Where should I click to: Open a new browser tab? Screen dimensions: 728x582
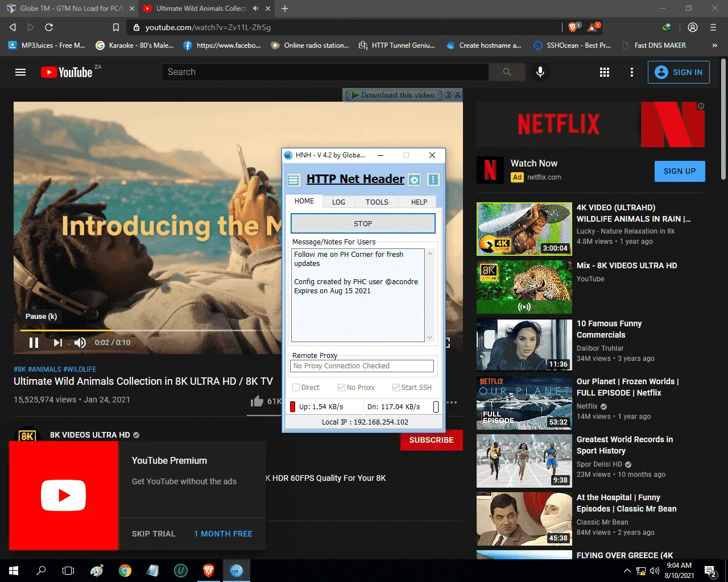285,9
